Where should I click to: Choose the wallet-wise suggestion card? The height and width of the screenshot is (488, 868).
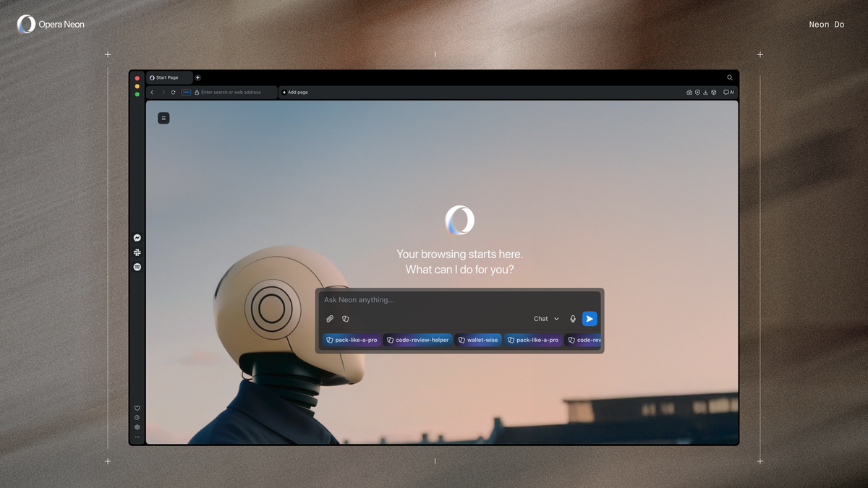478,340
